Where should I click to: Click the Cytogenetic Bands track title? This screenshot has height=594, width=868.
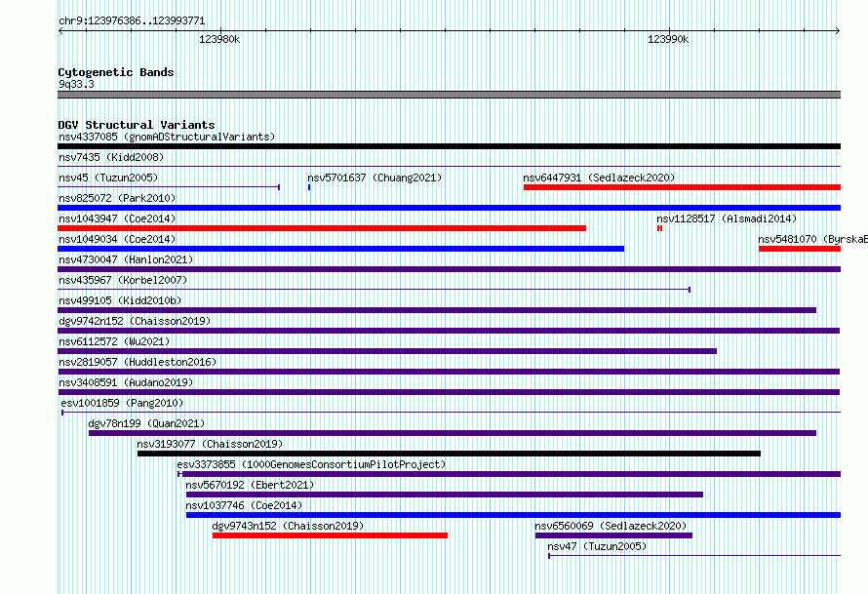pyautogui.click(x=116, y=72)
